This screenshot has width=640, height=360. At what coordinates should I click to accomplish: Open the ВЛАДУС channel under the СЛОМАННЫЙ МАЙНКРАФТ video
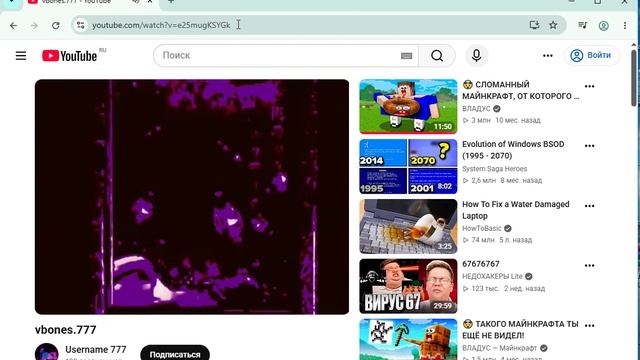click(476, 109)
